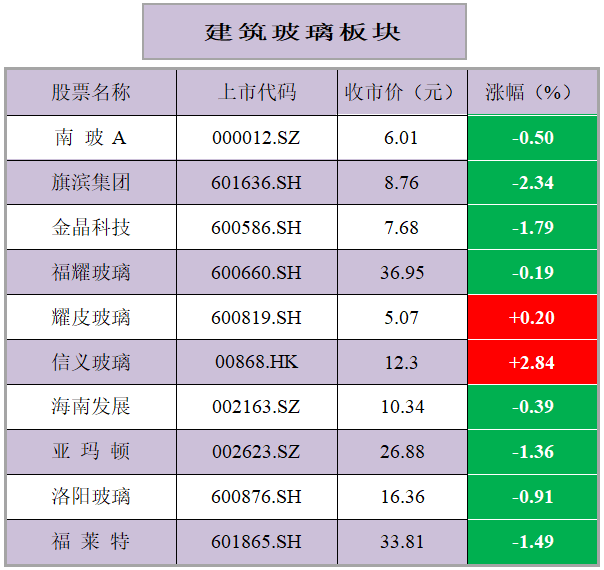Select the 涨幅（%） column header
Screen dimensions: 604x570
click(531, 92)
